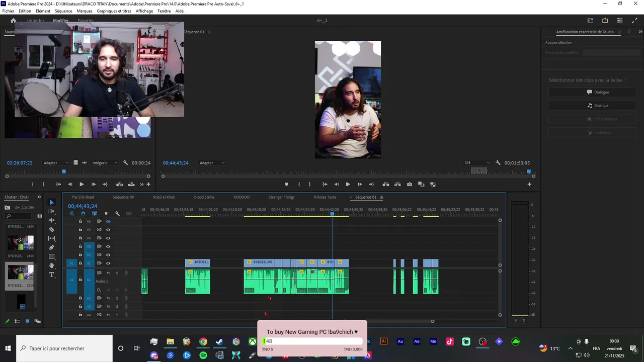Select the Pen tool
The width and height of the screenshot is (644, 362).
[51, 247]
